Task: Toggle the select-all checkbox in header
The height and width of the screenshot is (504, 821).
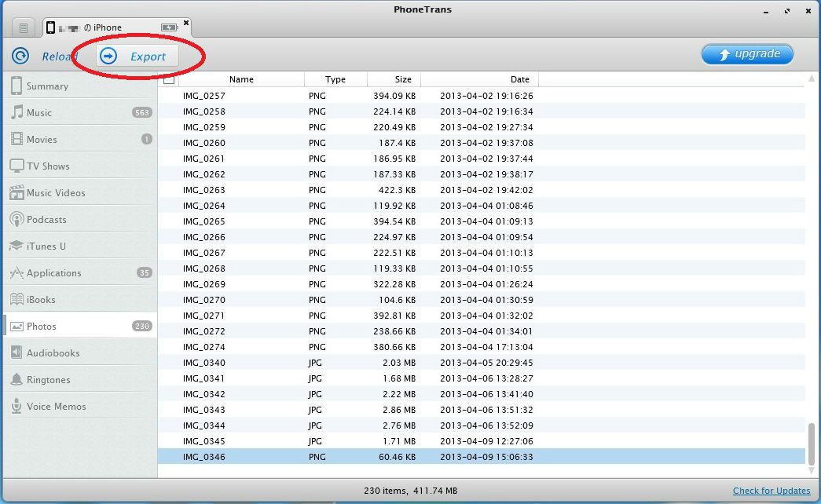Action: point(169,79)
